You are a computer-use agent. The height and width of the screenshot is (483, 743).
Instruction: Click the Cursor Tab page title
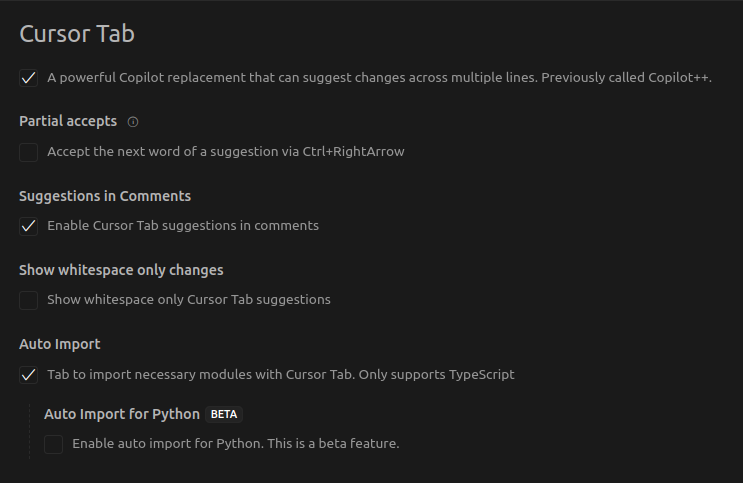pos(77,34)
